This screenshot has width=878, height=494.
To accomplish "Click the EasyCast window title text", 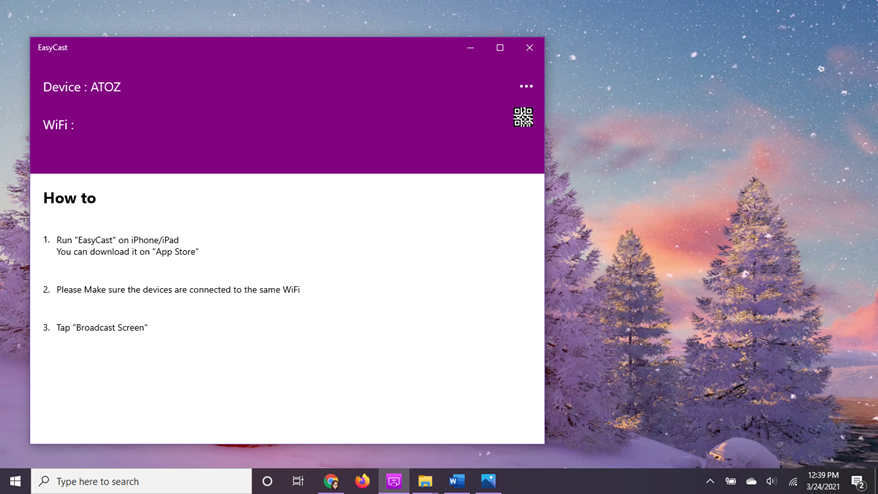I will click(53, 48).
